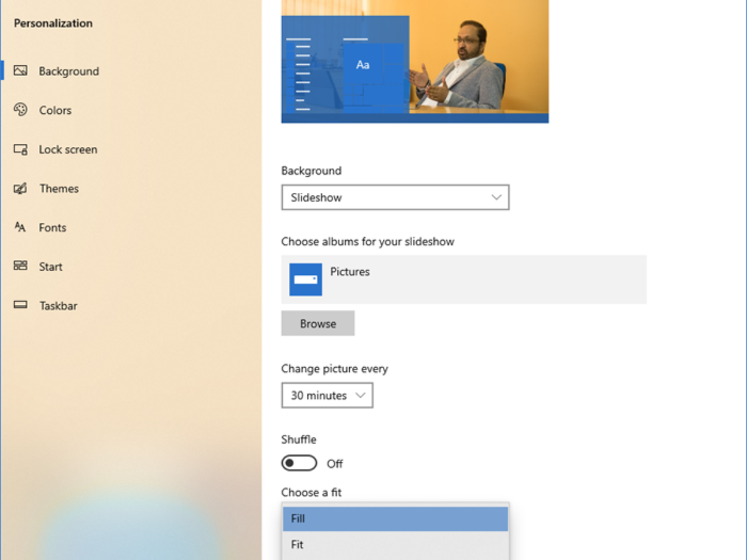Choose Fill in the fit list
Screen dimensions: 747x560
(x=395, y=519)
